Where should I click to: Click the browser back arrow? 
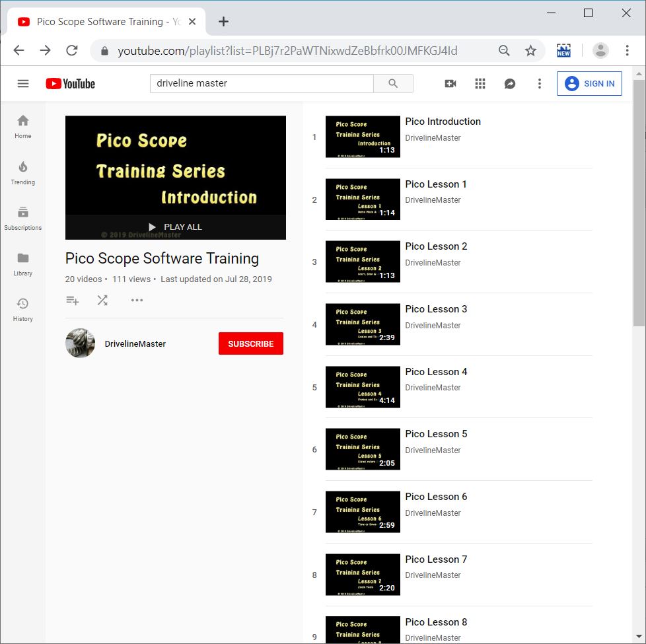(x=19, y=51)
